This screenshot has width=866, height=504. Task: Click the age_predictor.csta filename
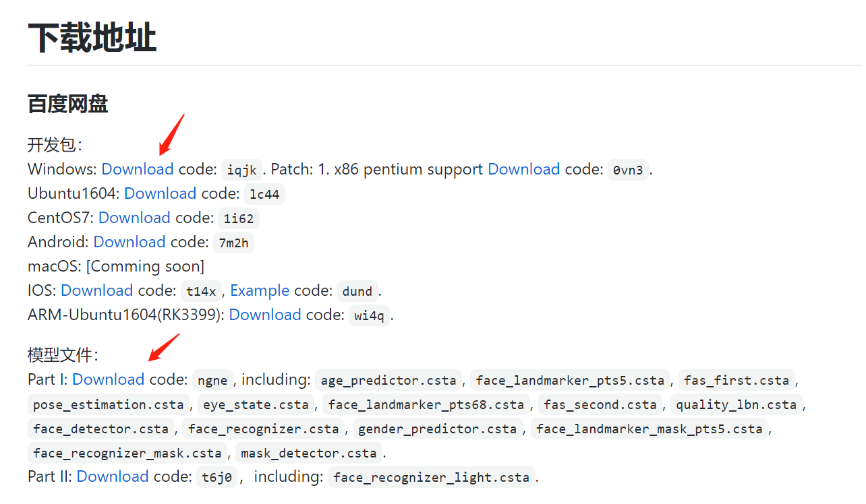click(389, 381)
